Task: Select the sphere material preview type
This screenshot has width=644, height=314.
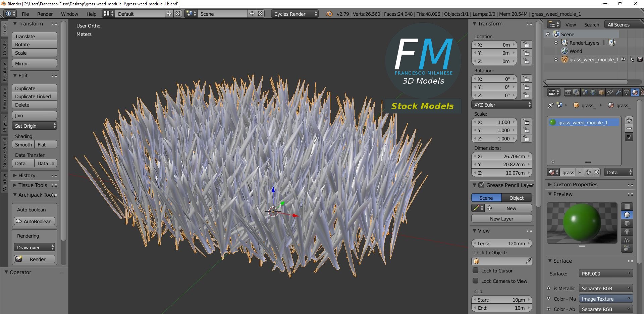Action: (x=627, y=215)
